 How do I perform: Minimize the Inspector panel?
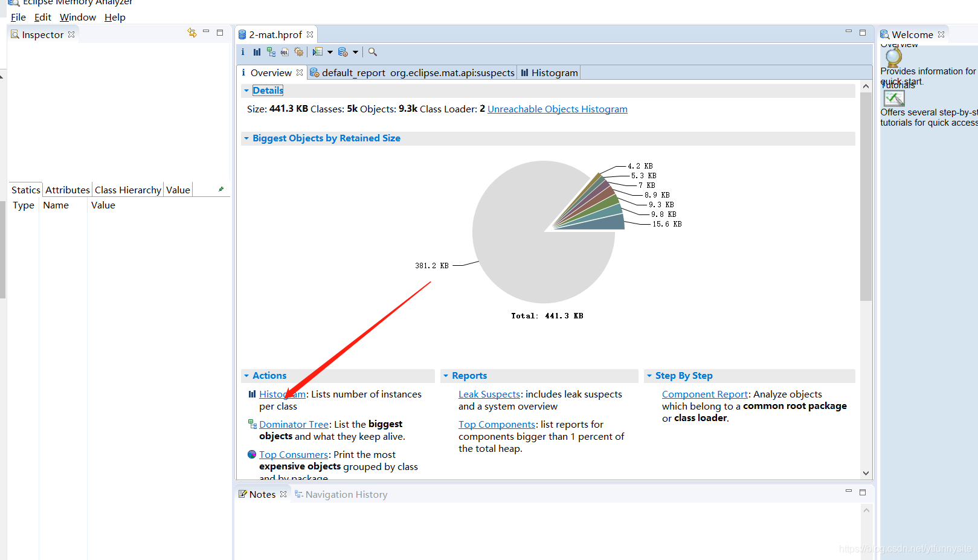coord(206,31)
